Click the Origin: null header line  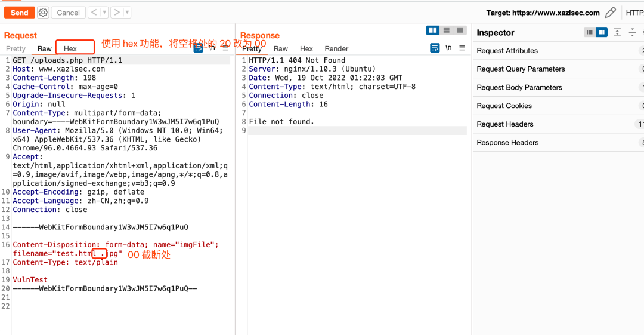pyautogui.click(x=39, y=104)
